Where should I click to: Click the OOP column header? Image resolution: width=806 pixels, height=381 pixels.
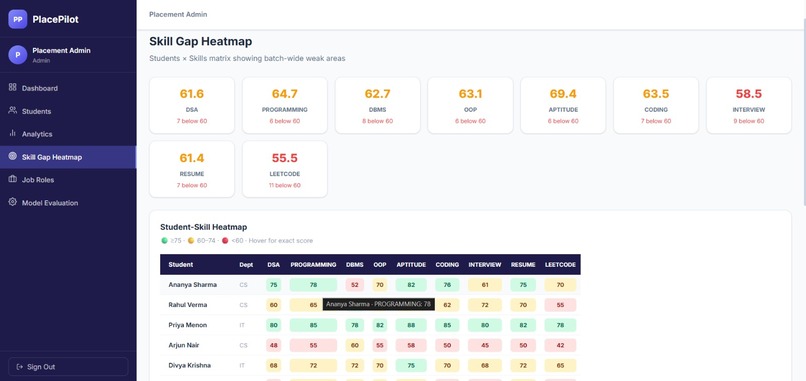tap(380, 265)
